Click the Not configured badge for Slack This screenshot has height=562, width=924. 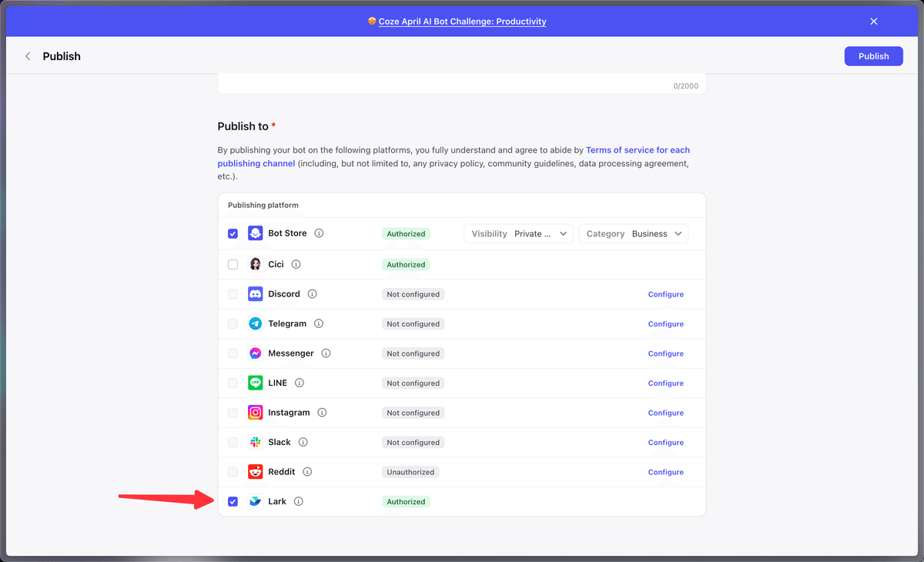tap(413, 443)
